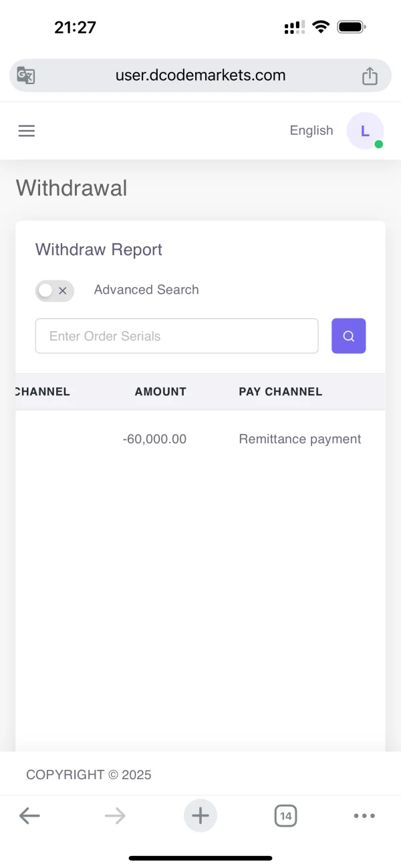Tap the translate page icon

[x=26, y=75]
